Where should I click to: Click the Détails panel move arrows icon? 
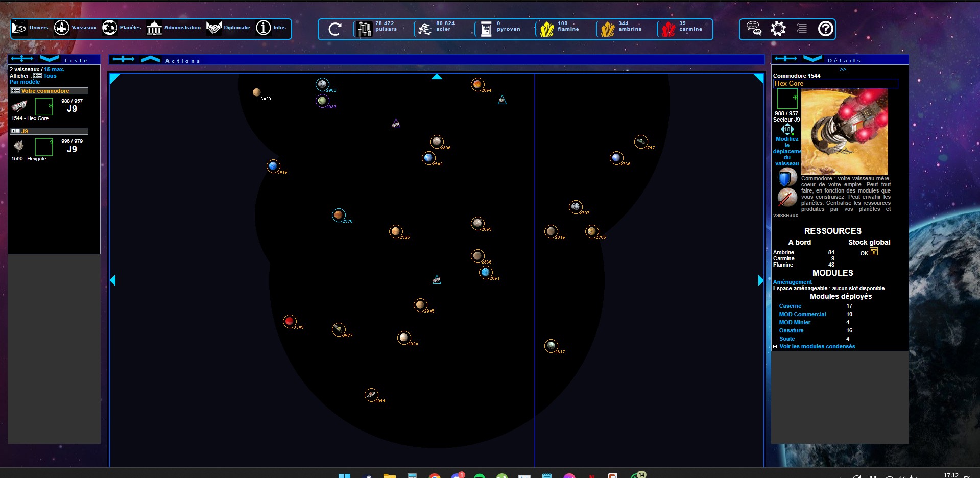(785, 59)
